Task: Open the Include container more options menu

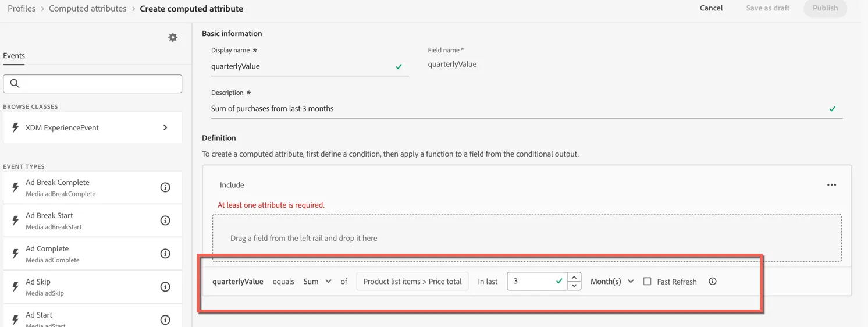Action: [x=831, y=185]
